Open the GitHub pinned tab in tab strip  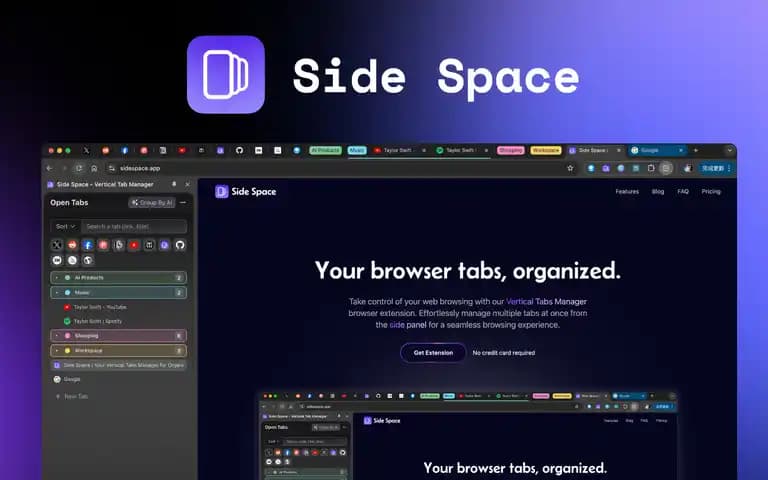pos(239,150)
